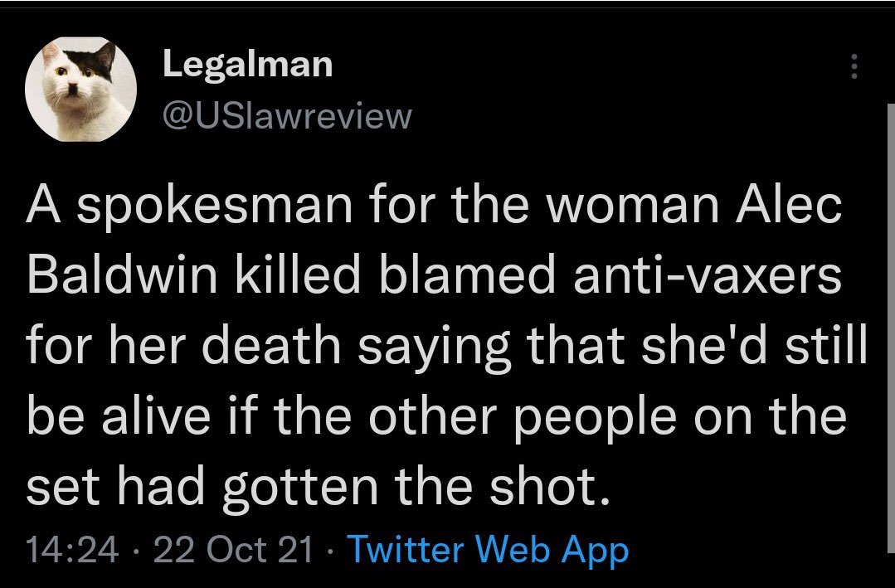Click the 14:24 tweet timestamp
Viewport: 895px width, 588px height.
[72, 551]
